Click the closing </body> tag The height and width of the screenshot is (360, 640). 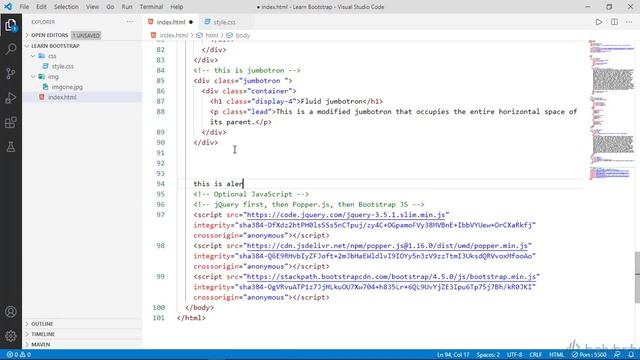pyautogui.click(x=199, y=307)
